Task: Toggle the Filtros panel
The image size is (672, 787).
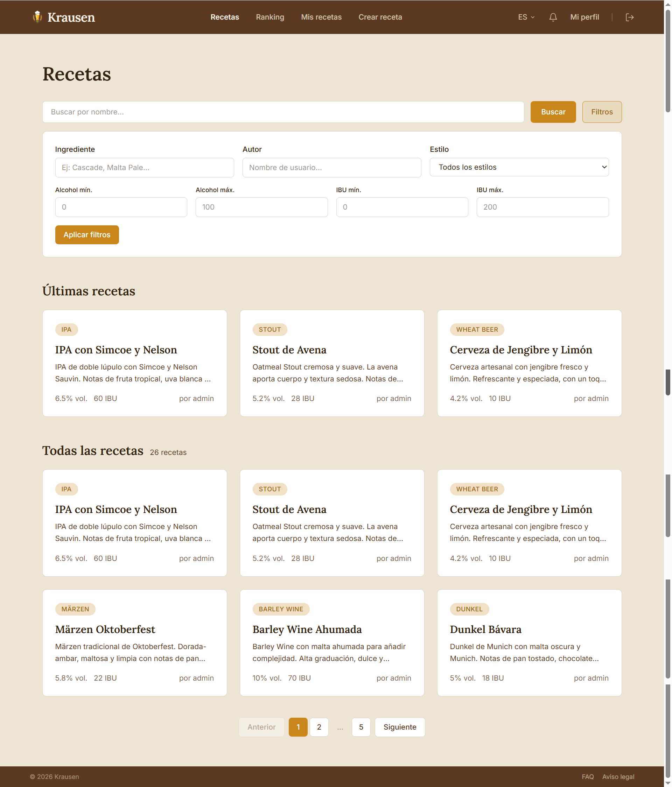Action: (x=602, y=112)
